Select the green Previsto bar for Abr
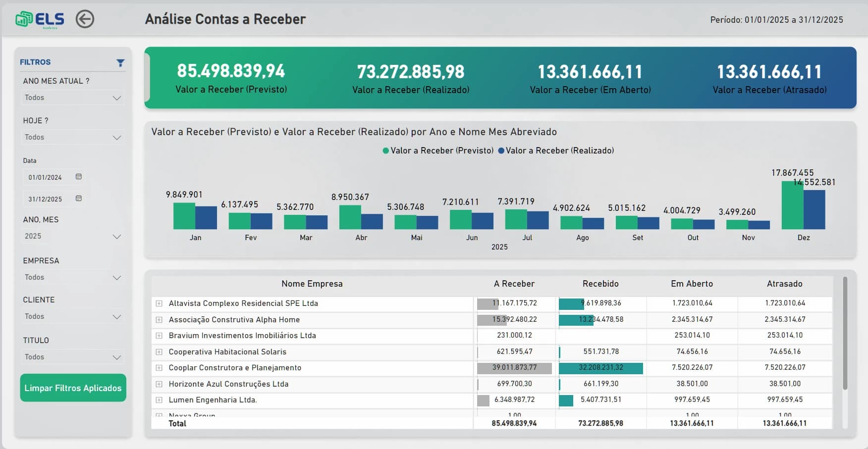This screenshot has height=449, width=868. (x=350, y=217)
